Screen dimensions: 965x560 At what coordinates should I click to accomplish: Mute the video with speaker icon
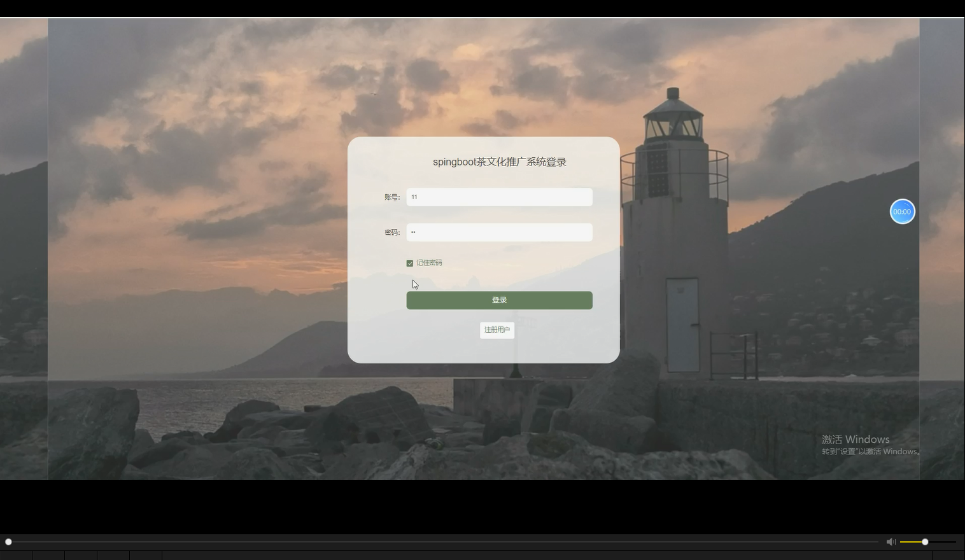coord(891,542)
